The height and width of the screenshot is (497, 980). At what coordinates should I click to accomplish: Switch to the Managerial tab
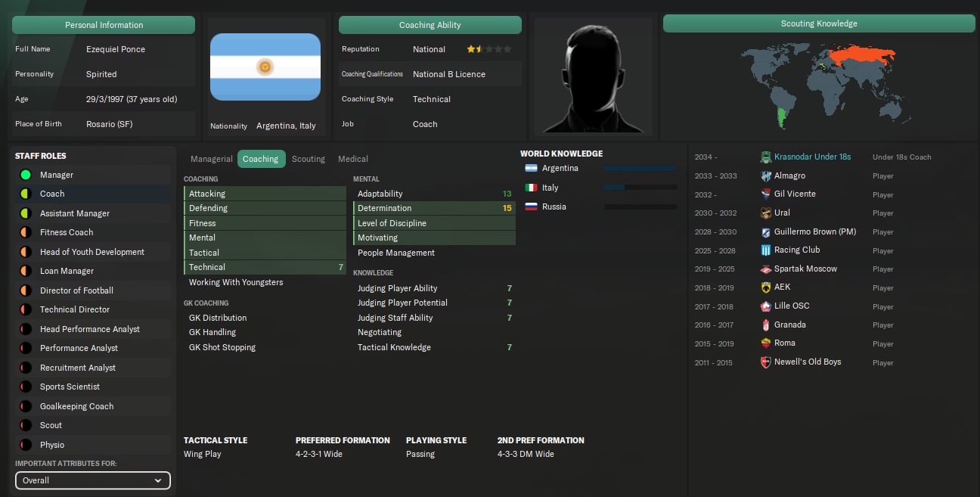(212, 159)
